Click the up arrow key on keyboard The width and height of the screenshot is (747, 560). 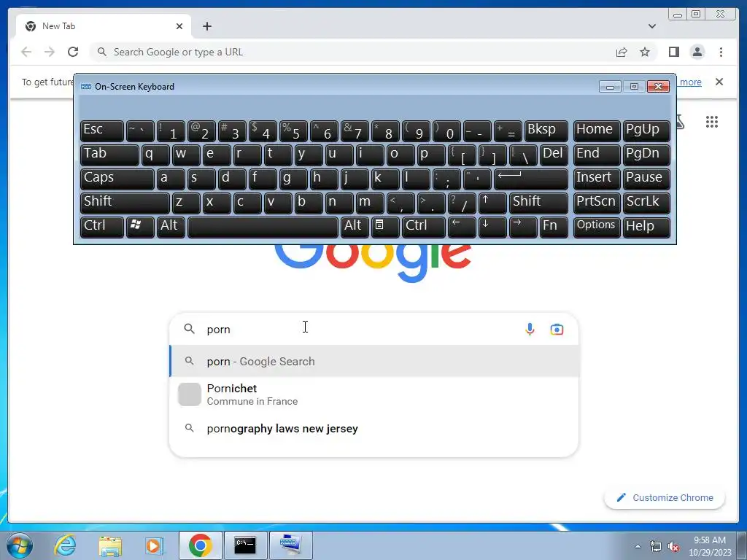click(492, 203)
